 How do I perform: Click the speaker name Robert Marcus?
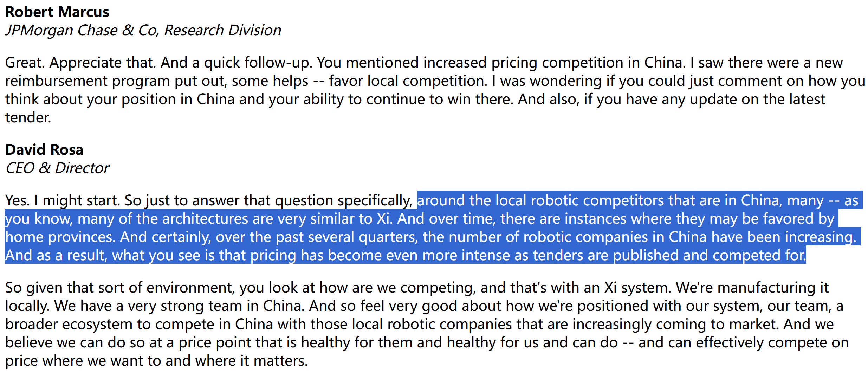(57, 12)
